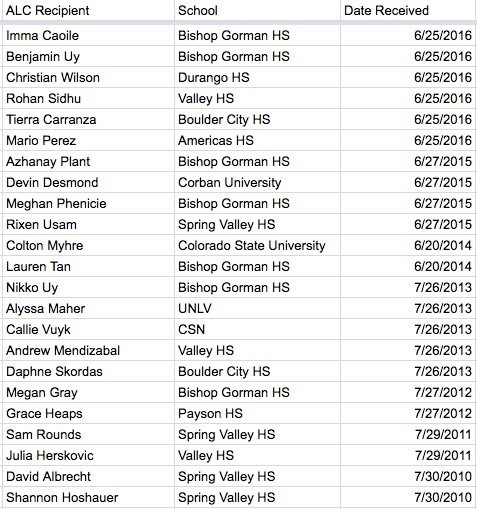The height and width of the screenshot is (509, 477).
Task: Select the Shannon Hoshauer name cell
Action: point(88,497)
